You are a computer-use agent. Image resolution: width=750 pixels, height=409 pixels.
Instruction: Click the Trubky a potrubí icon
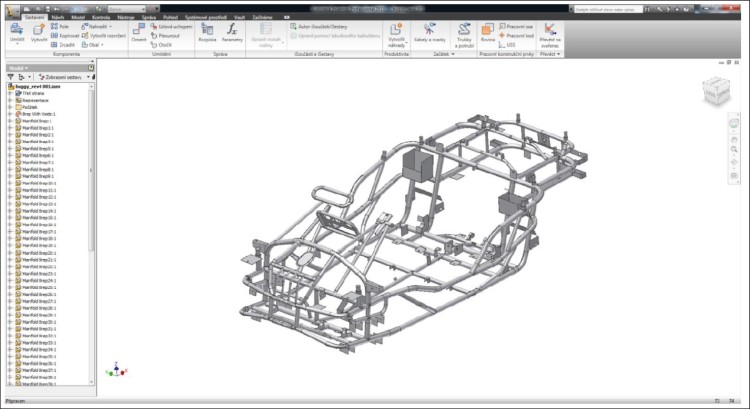click(x=463, y=34)
